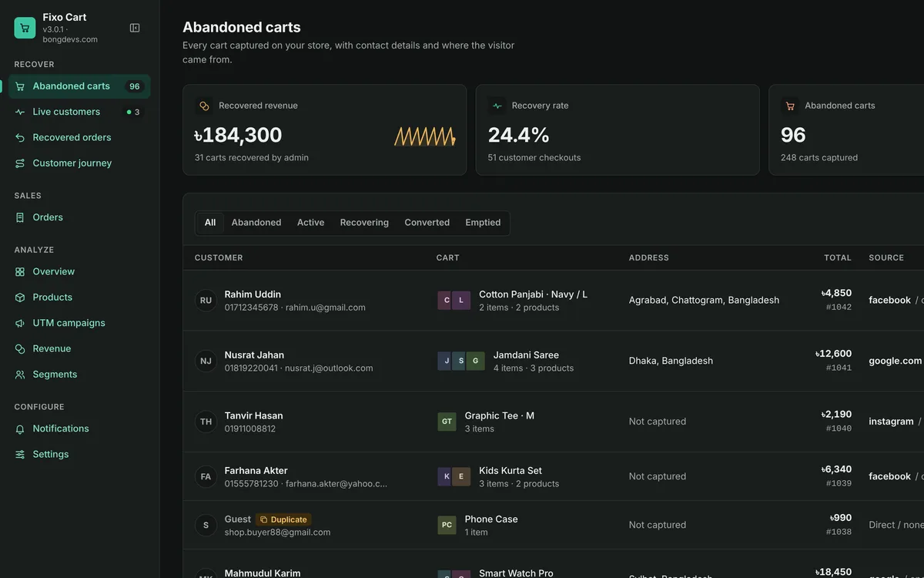The width and height of the screenshot is (924, 578).
Task: Open the Overview analytics page
Action: [x=79, y=271]
